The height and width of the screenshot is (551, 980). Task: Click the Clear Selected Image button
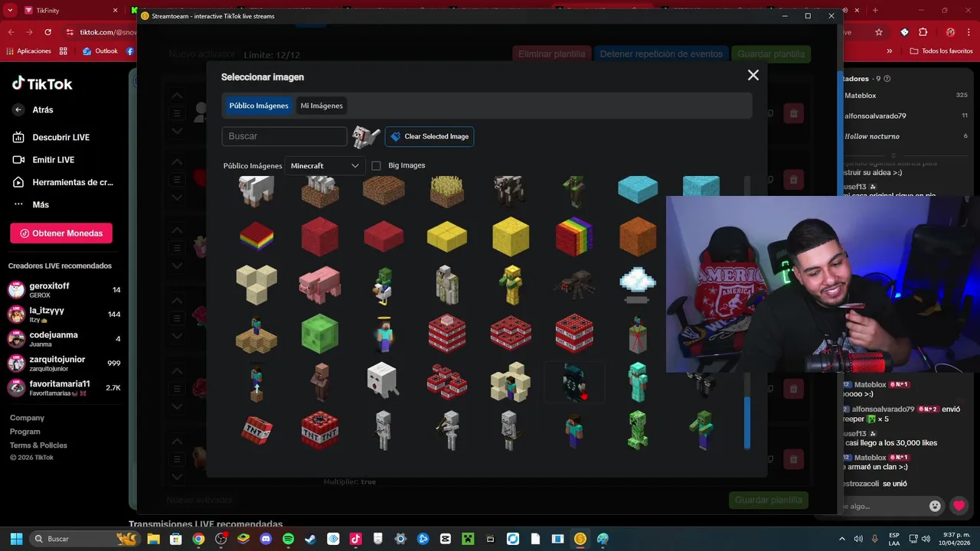pyautogui.click(x=430, y=136)
